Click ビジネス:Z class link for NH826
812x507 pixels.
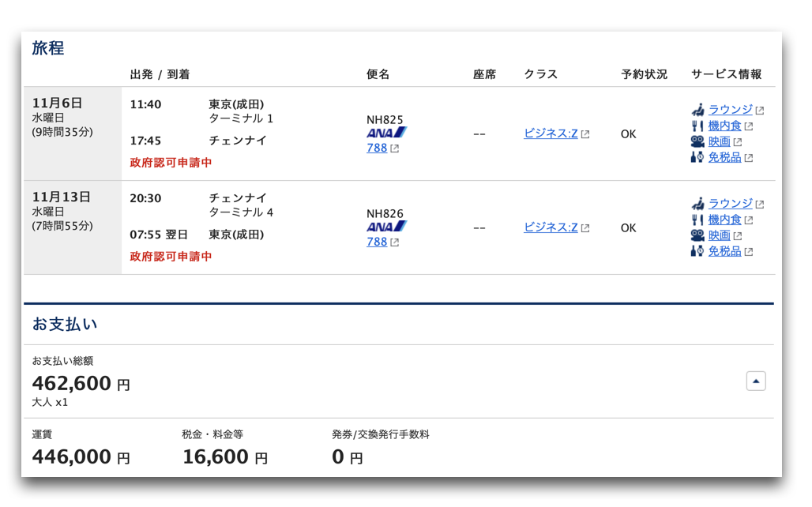(x=551, y=227)
